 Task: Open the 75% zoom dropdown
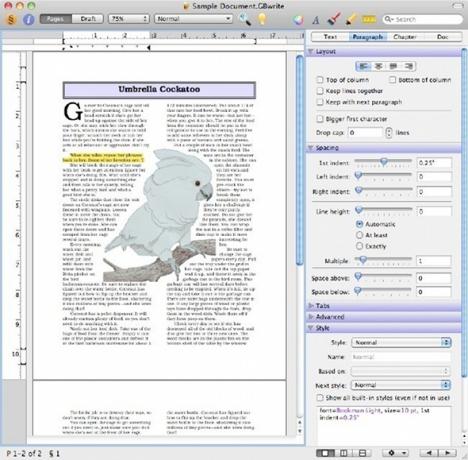coord(128,19)
